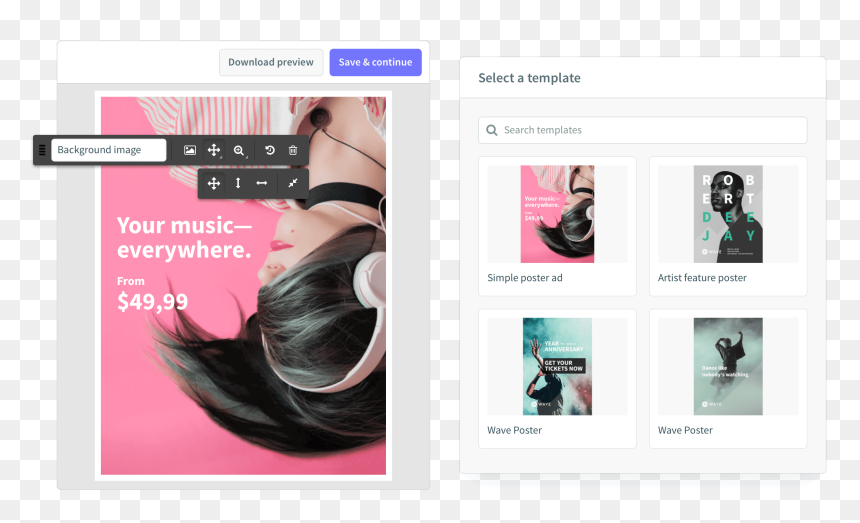860x523 pixels.
Task: Click the zoom magnifier tool icon
Action: [x=239, y=150]
